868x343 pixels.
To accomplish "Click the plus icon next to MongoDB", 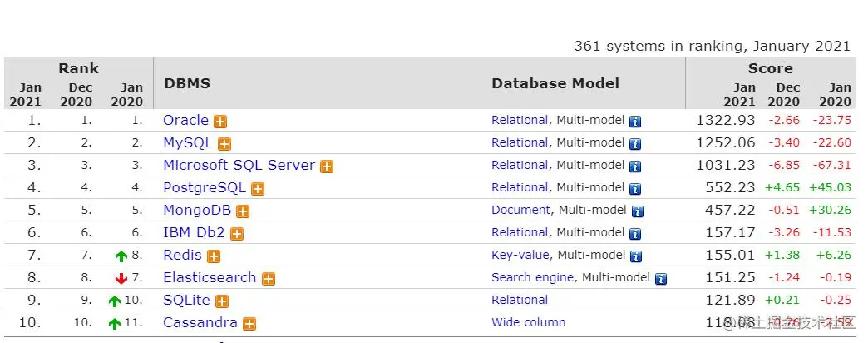I will tap(243, 211).
